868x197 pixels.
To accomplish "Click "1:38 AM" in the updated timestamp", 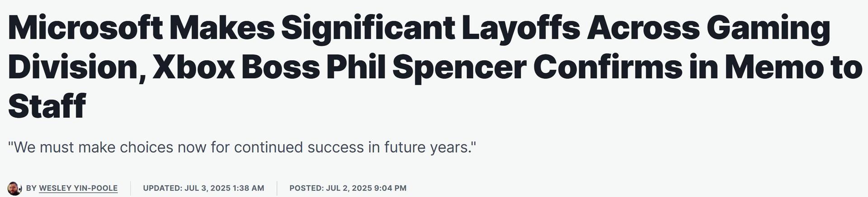I will [x=248, y=188].
